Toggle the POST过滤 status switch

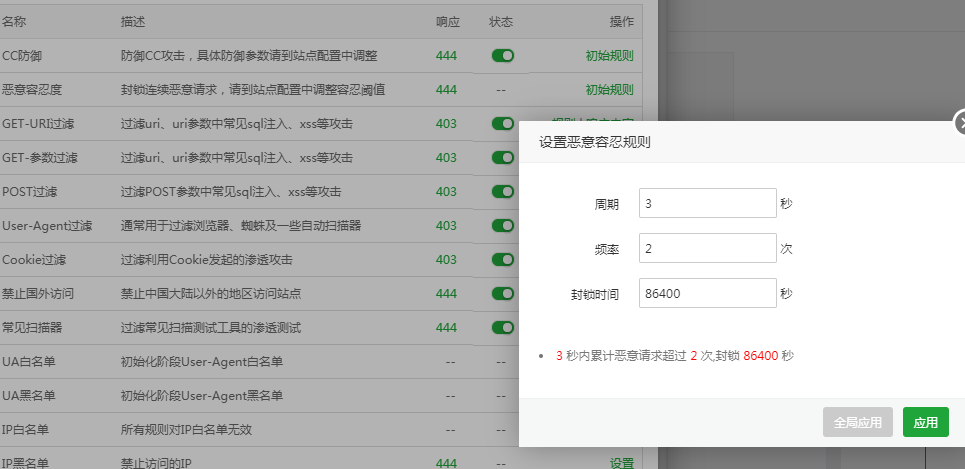(503, 191)
